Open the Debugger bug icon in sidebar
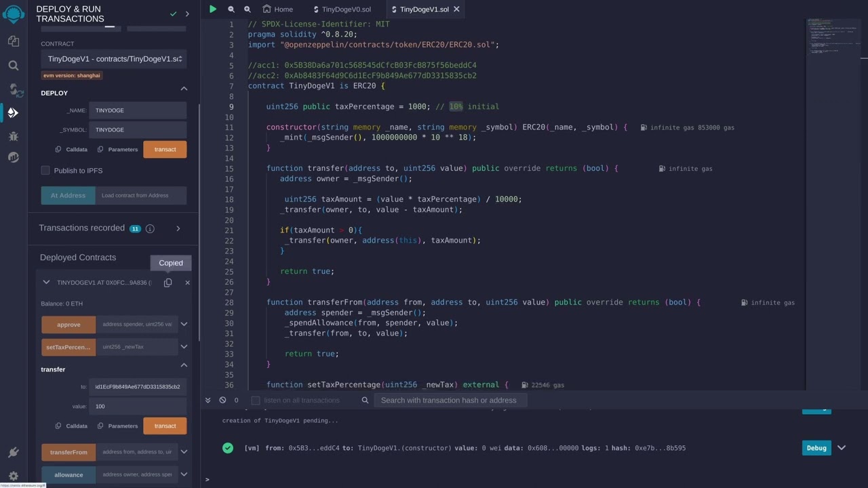Viewport: 868px width, 488px height. click(13, 136)
